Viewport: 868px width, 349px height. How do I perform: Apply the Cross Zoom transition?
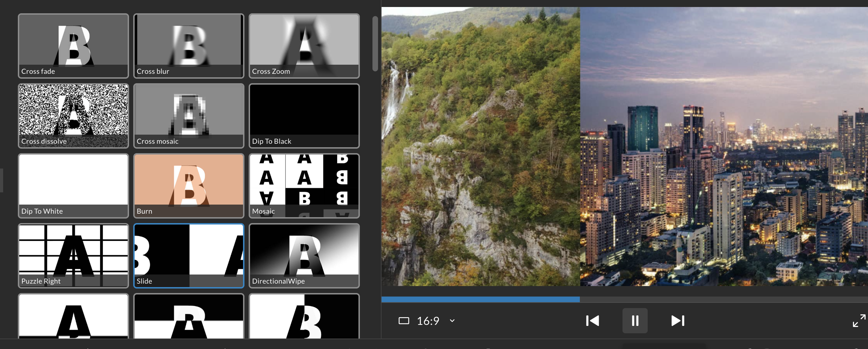(304, 46)
